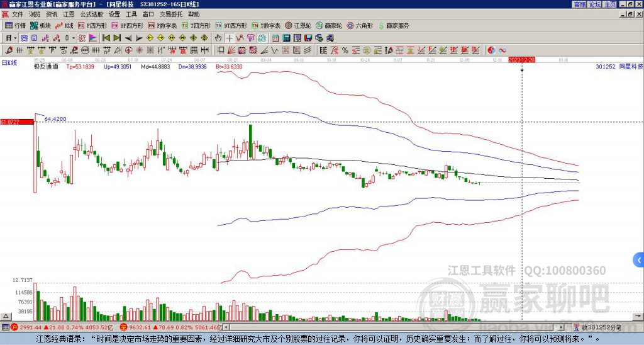This screenshot has width=644, height=345.
Task: Open the T数字表 tool
Action: [266, 25]
